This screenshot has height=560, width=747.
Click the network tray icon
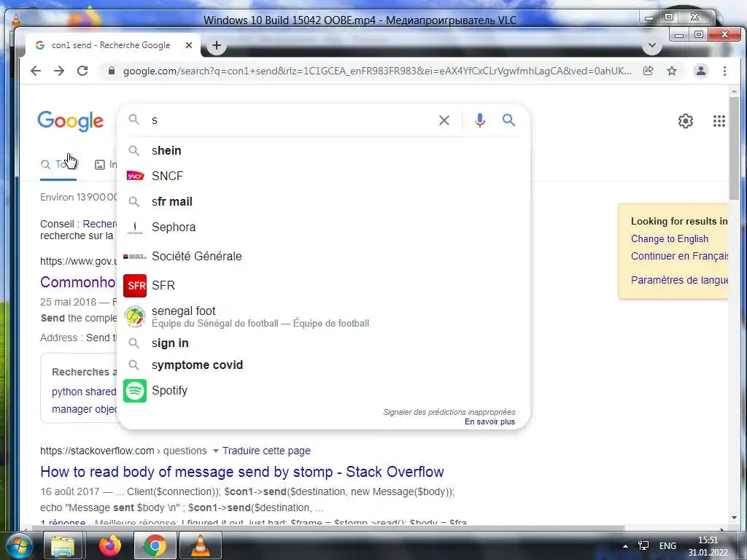(643, 545)
